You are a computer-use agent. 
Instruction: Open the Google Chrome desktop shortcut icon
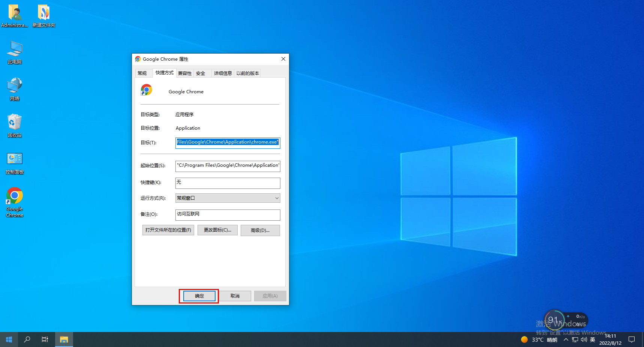pyautogui.click(x=15, y=196)
